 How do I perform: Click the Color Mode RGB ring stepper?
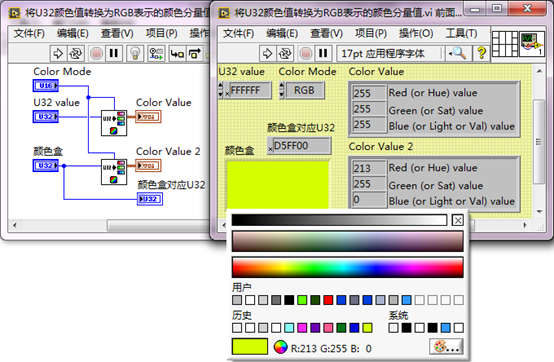pyautogui.click(x=282, y=90)
